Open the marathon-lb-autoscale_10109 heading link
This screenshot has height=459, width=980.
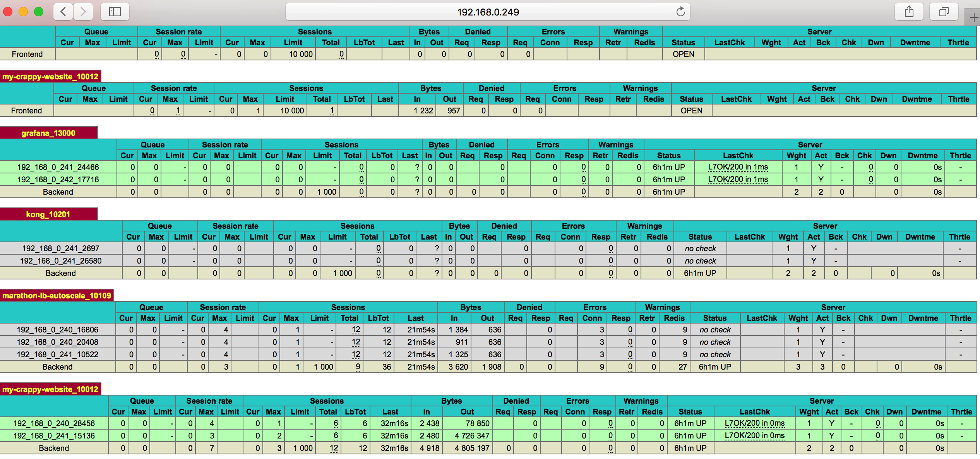tap(57, 296)
